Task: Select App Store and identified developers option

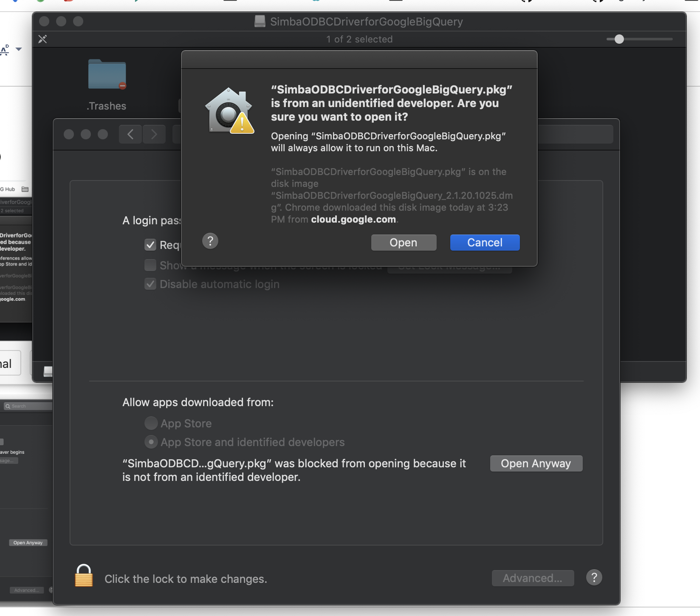Action: click(151, 442)
